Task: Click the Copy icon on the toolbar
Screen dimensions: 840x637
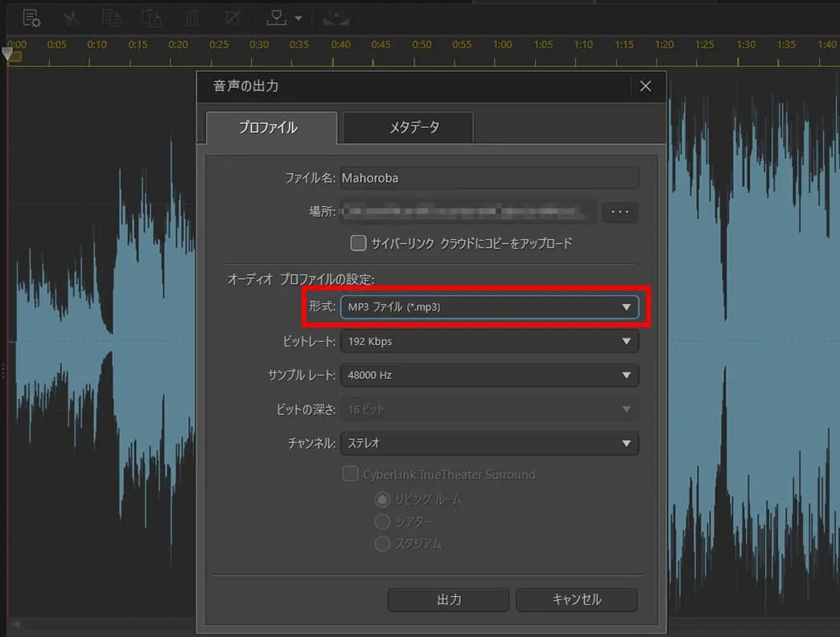Action: coord(111,17)
